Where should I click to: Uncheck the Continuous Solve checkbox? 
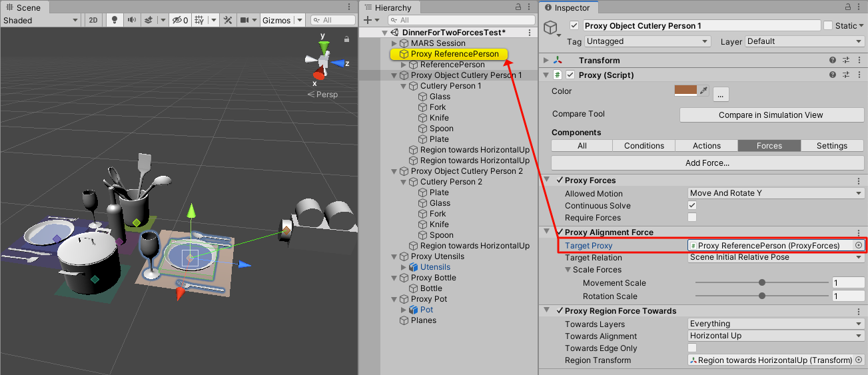[692, 206]
